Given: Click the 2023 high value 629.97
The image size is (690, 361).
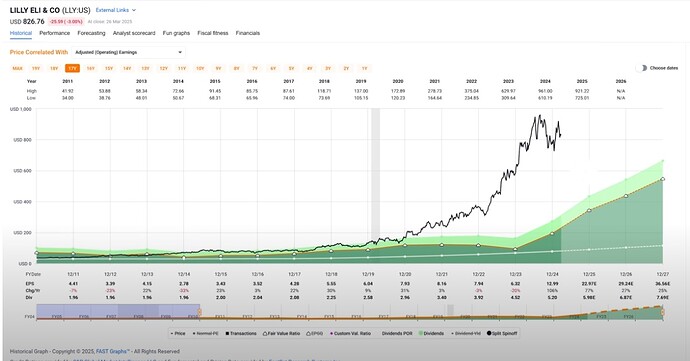Looking at the screenshot, I should 508,91.
